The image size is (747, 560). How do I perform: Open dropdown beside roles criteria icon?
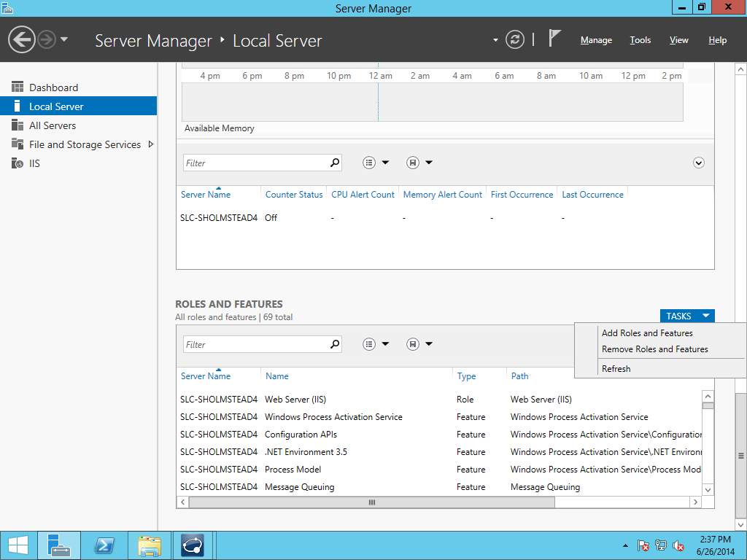click(x=385, y=344)
